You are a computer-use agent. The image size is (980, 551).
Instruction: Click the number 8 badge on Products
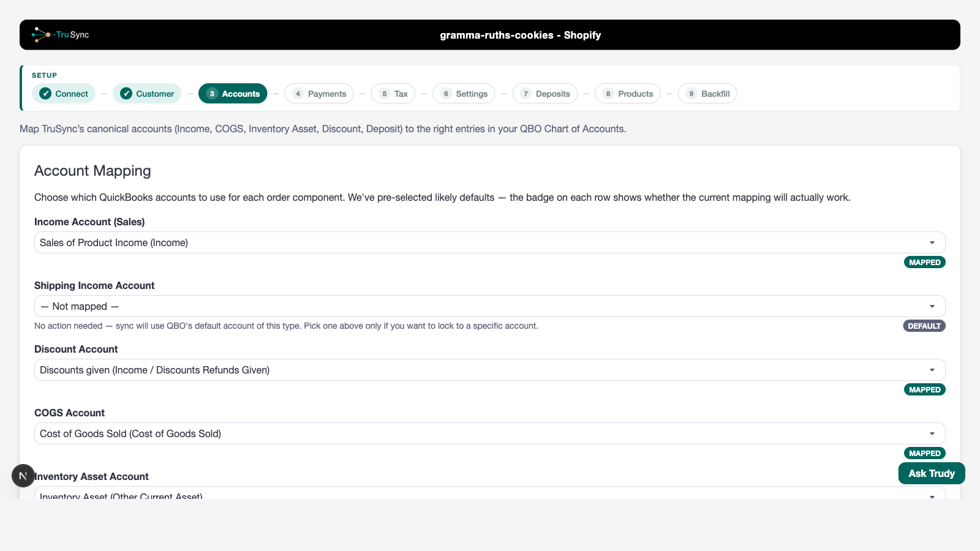[608, 94]
